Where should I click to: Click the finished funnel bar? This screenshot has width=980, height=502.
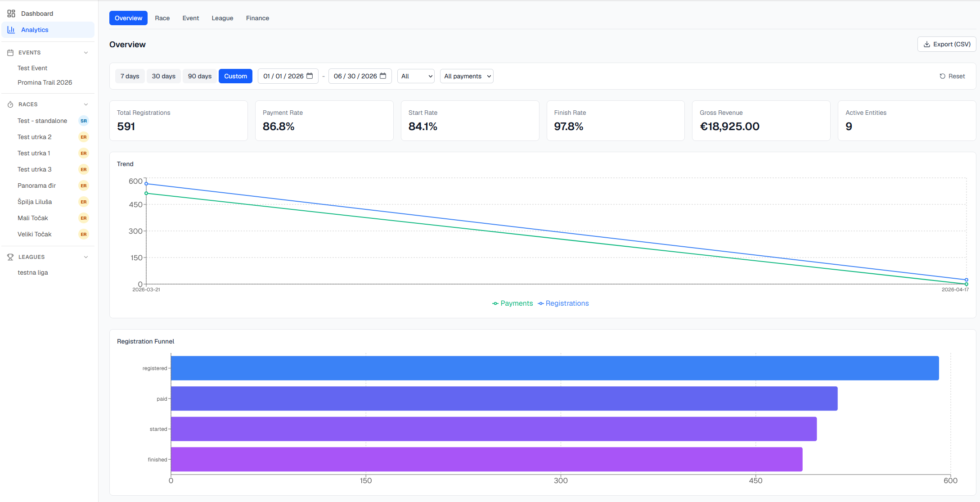[x=487, y=459]
